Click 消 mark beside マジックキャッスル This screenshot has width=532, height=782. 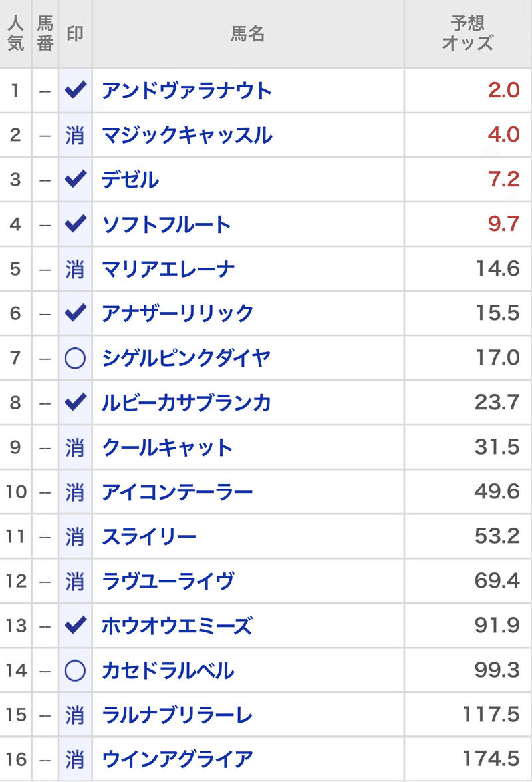point(75,135)
